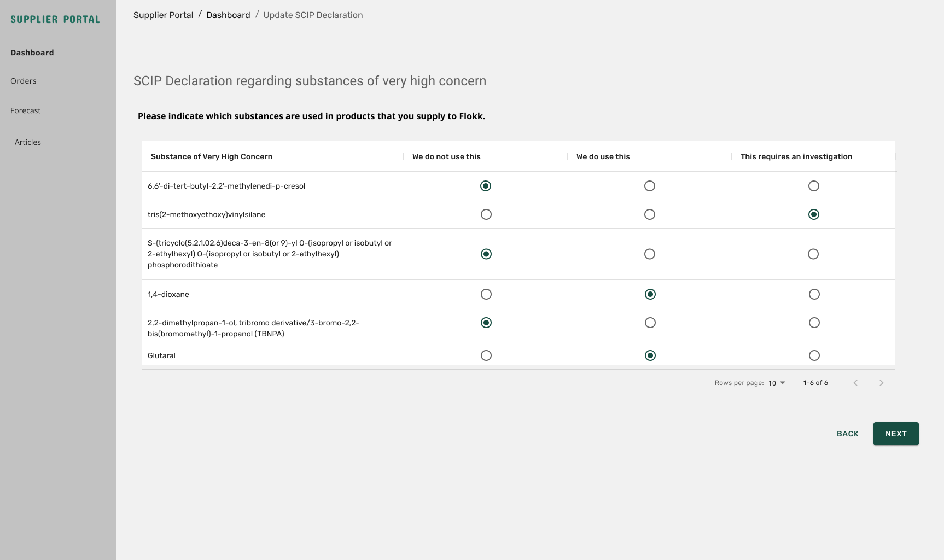Click the Supplier Portal logo

[55, 20]
